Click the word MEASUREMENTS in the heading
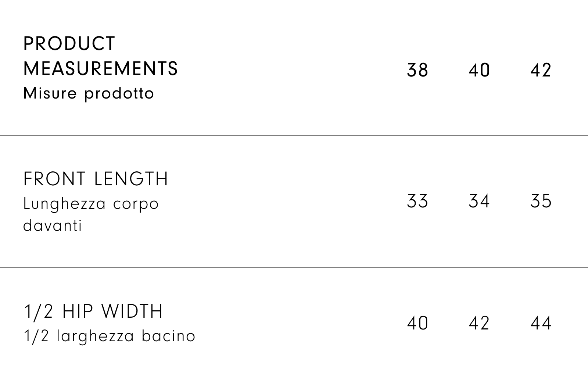This screenshot has height=378, width=588. 100,68
